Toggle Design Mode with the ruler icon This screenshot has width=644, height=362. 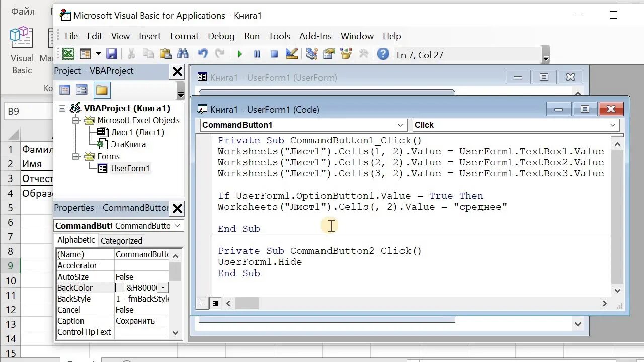click(x=291, y=54)
